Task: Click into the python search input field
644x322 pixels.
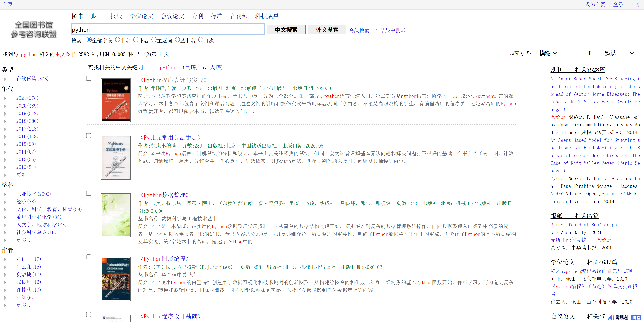Action: point(168,29)
